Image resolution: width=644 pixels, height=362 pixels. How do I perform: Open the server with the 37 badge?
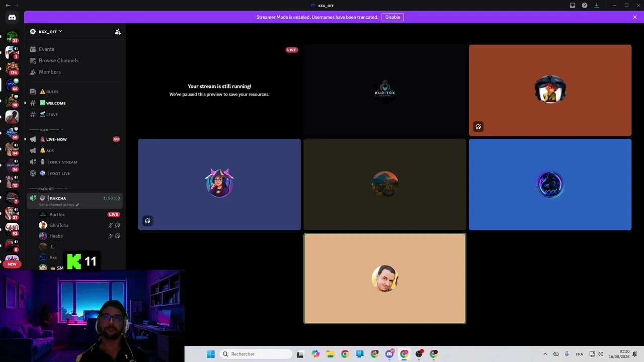(x=12, y=213)
